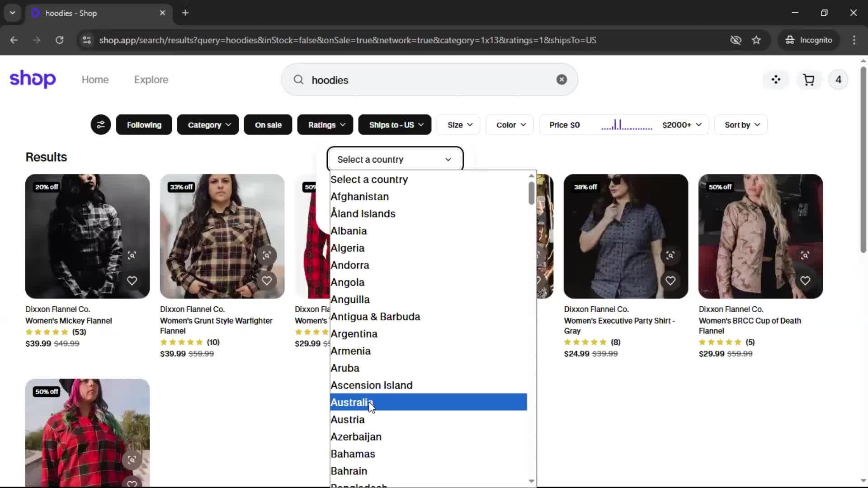Toggle the Following filter
Viewport: 868px width, 488px height.
144,125
